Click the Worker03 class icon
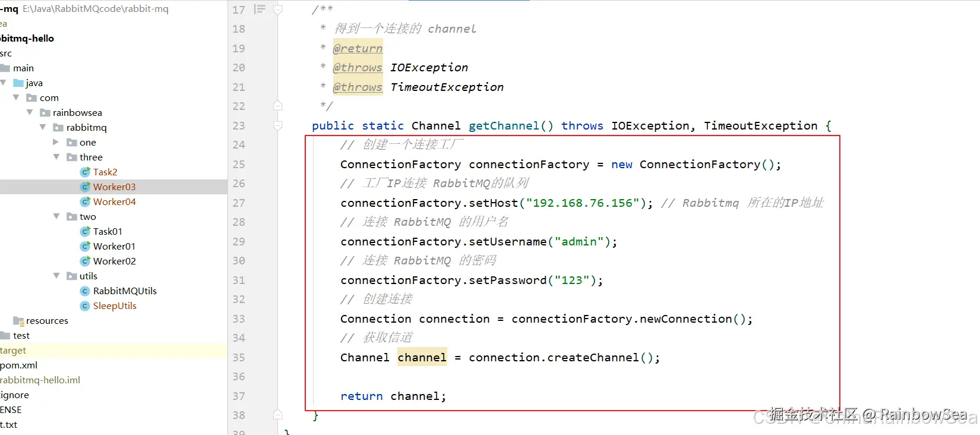 click(x=85, y=187)
